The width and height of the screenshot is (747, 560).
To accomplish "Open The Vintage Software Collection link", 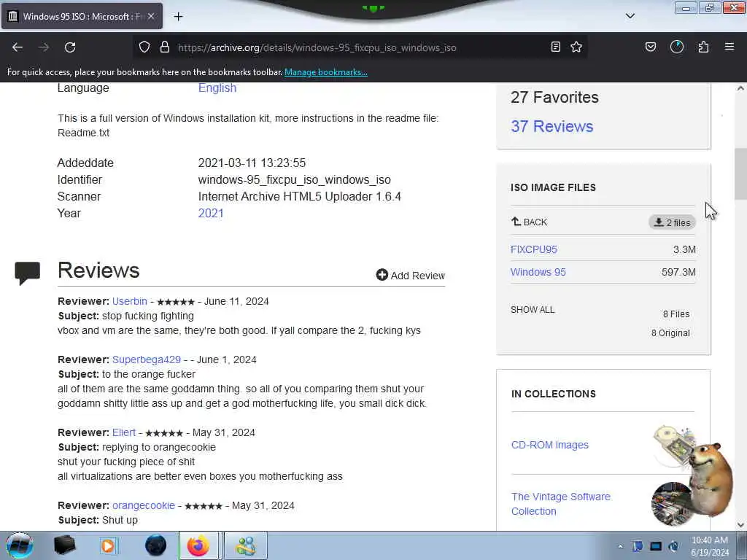I will point(561,504).
